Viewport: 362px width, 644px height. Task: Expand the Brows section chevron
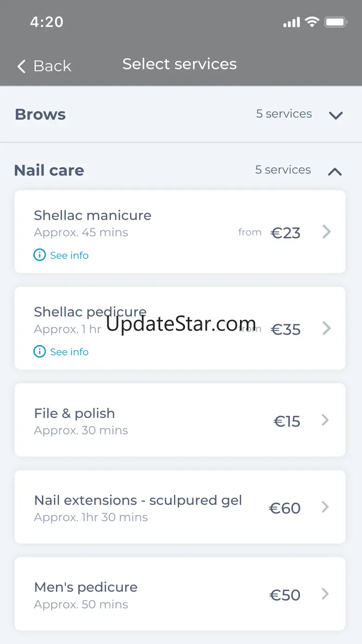[336, 115]
